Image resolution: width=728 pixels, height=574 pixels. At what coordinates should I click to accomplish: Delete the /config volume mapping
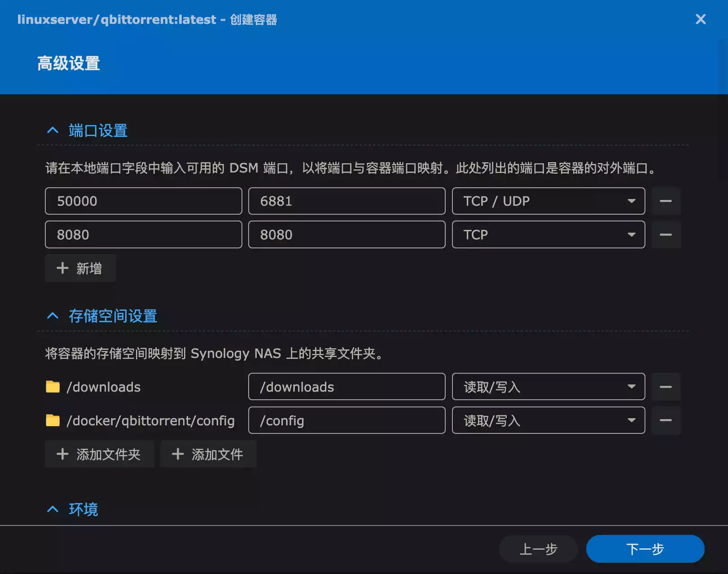(x=666, y=420)
